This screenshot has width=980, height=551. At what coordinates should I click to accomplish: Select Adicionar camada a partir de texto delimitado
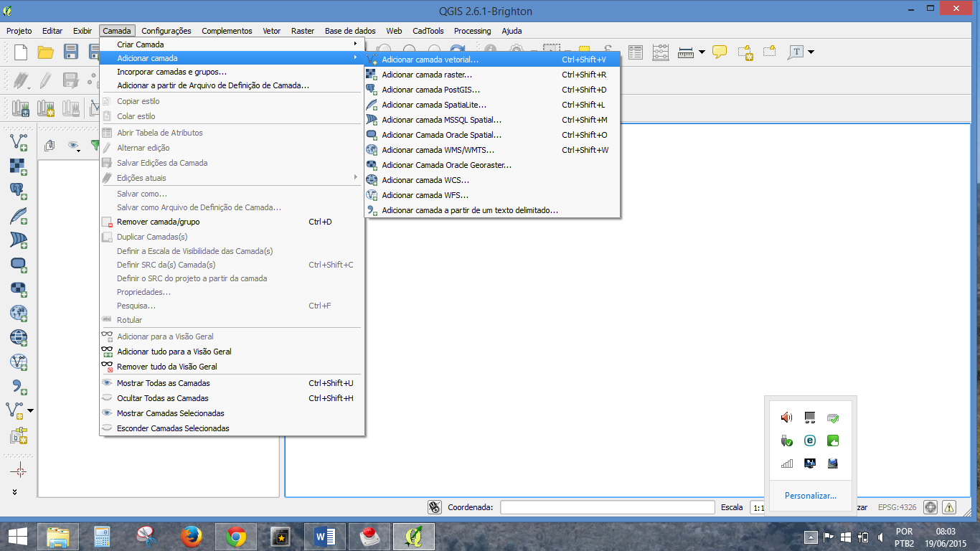coord(492,210)
